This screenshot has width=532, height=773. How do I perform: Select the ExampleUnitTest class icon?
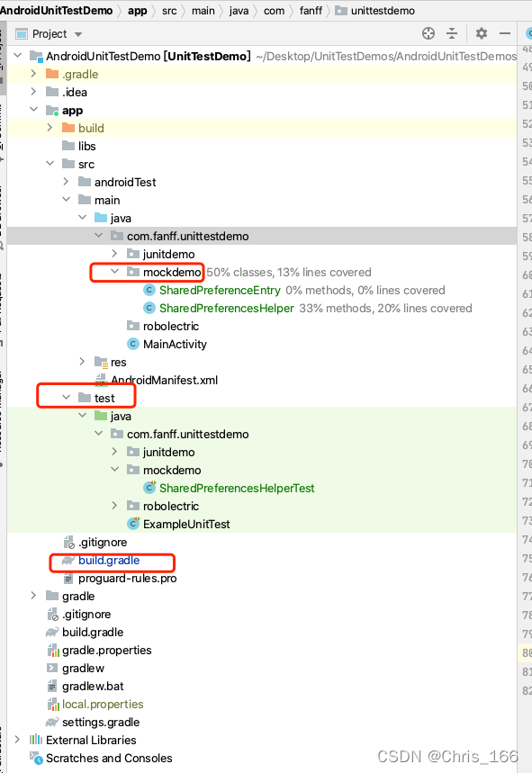(x=133, y=524)
